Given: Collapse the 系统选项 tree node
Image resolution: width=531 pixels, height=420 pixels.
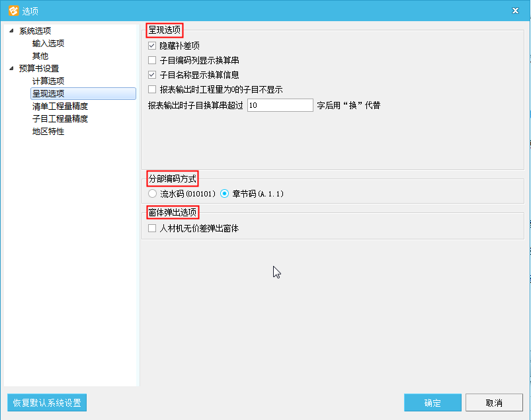Looking at the screenshot, I should (x=11, y=31).
